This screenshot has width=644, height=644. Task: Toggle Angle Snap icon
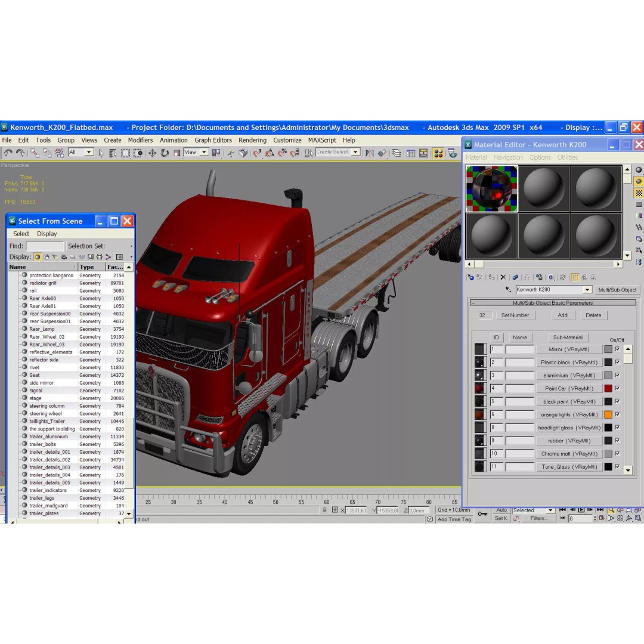pyautogui.click(x=270, y=153)
